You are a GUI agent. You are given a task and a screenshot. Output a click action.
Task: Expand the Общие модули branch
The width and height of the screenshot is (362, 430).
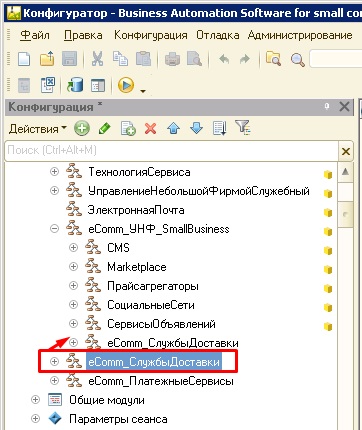(x=35, y=400)
